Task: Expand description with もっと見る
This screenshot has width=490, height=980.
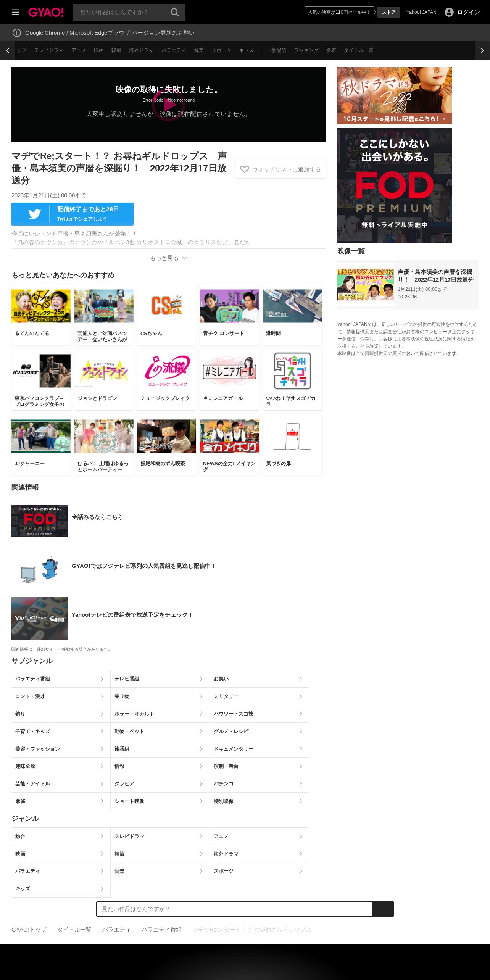Action: click(x=169, y=258)
